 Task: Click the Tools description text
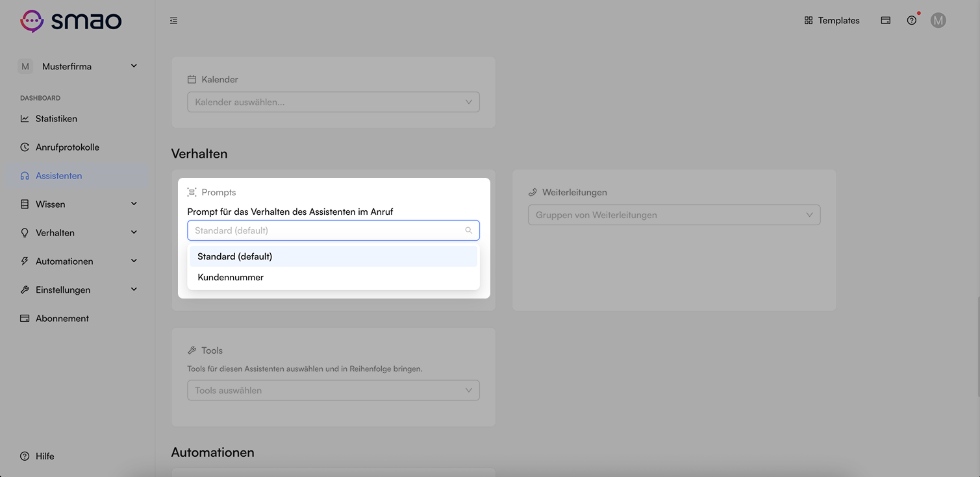[305, 369]
